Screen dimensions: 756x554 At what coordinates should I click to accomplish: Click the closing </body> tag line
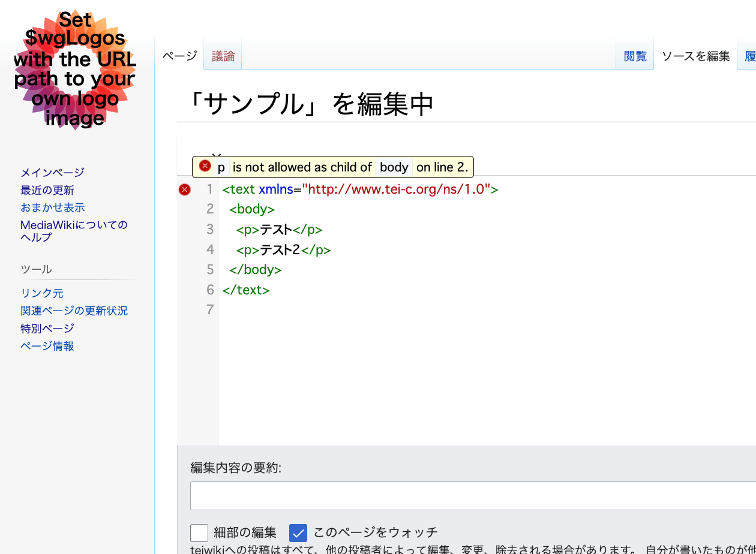coord(256,270)
